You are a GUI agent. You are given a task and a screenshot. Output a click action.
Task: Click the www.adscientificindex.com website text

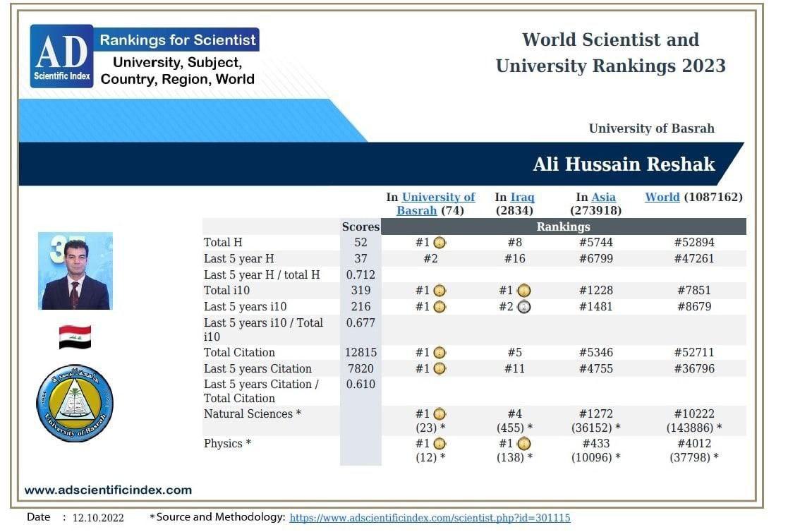tap(108, 490)
